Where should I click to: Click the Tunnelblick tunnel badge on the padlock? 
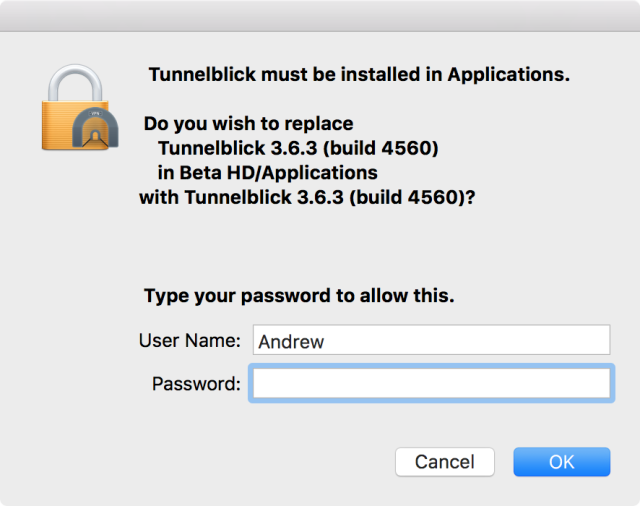(96, 127)
